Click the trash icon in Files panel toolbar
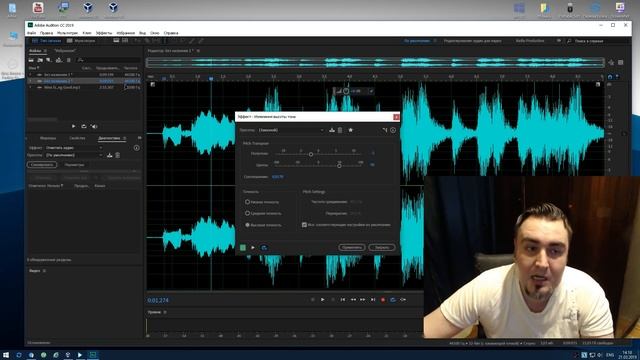Image resolution: width=640 pixels, height=360 pixels. tap(69, 60)
